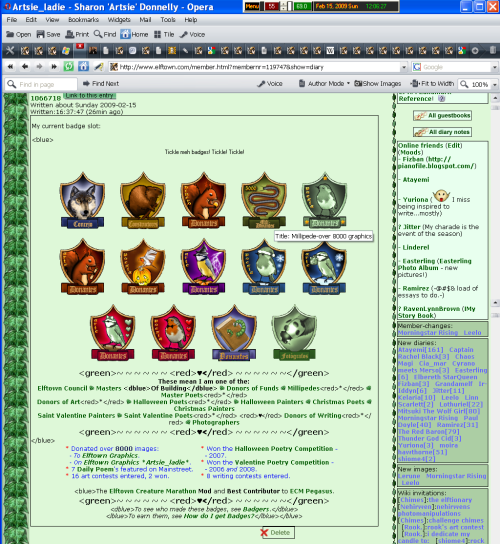Click the All diary notes button
This screenshot has width=500, height=544.
coord(442,132)
